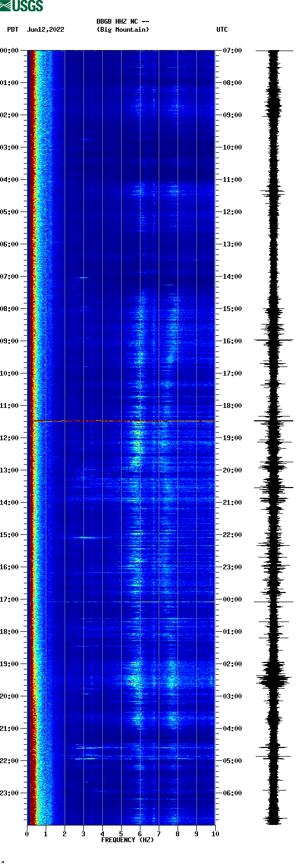
Task: Click the 10:00 PDT time label
Action: [10, 373]
